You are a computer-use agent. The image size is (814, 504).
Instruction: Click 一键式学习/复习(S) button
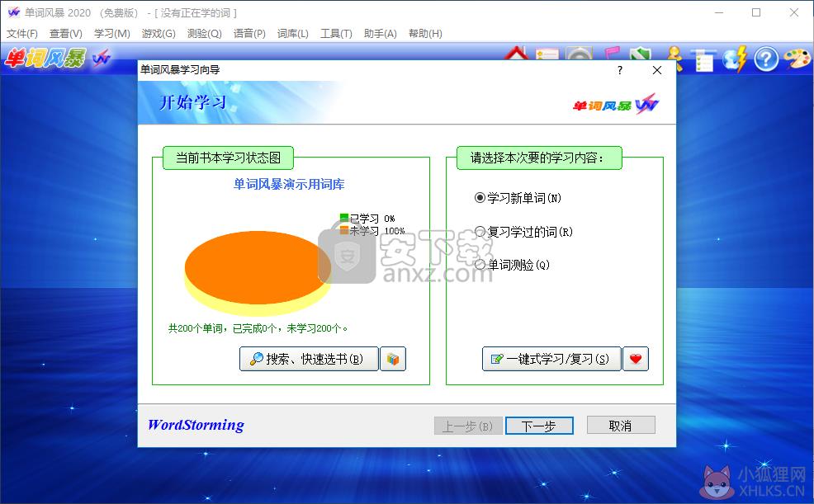click(551, 359)
